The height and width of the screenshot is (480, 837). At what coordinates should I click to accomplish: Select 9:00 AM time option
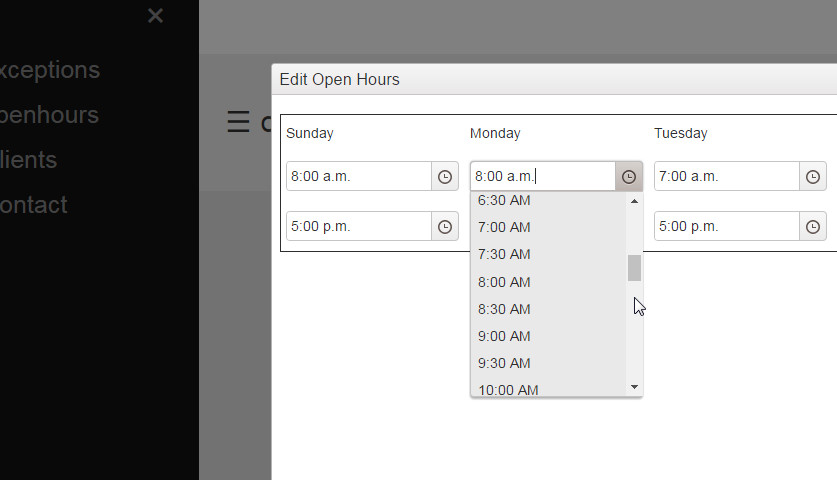[x=504, y=336]
